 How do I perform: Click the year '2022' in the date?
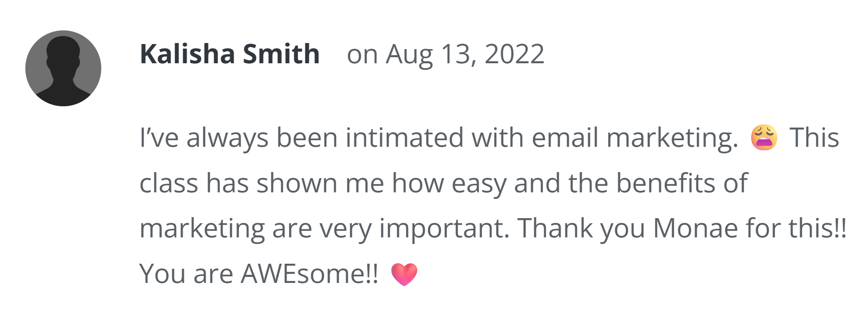click(514, 54)
